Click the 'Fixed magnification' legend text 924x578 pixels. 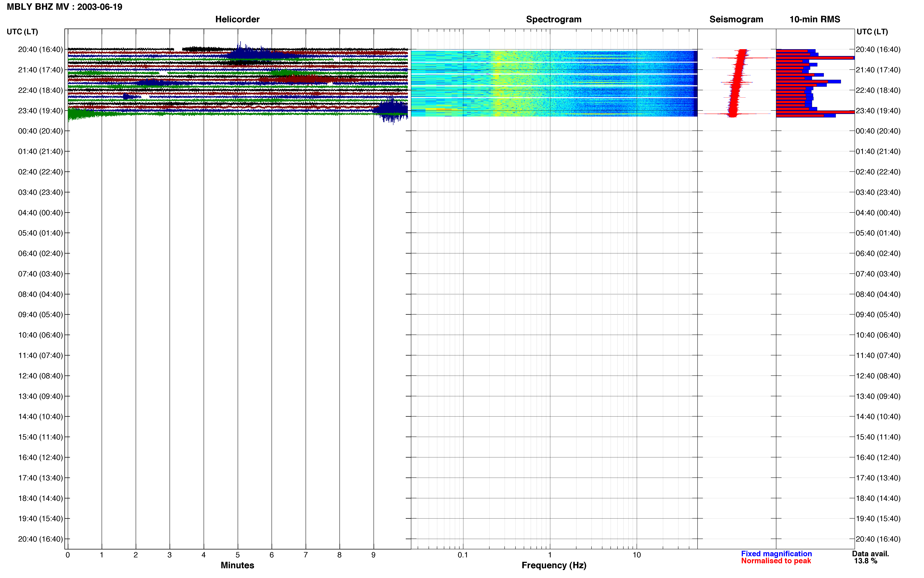coord(776,554)
